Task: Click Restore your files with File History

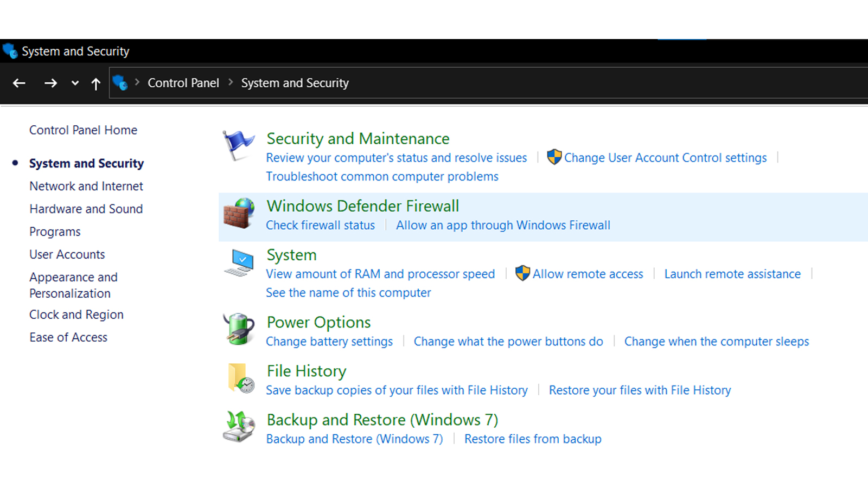Action: coord(640,390)
